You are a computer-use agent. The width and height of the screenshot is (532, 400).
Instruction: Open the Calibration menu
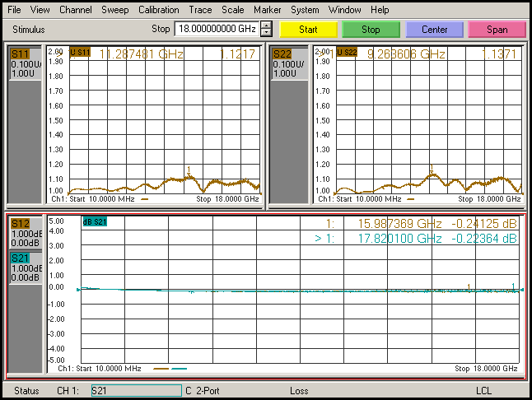point(158,10)
